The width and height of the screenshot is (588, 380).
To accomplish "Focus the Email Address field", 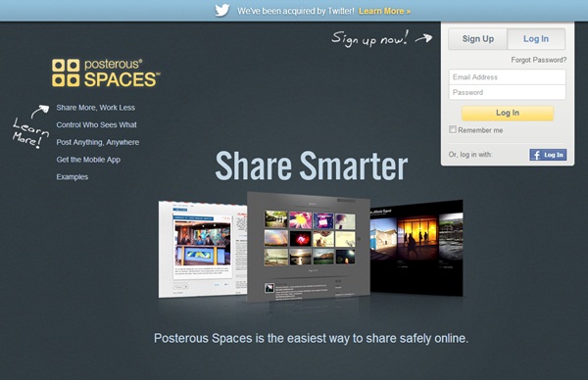I will click(507, 77).
